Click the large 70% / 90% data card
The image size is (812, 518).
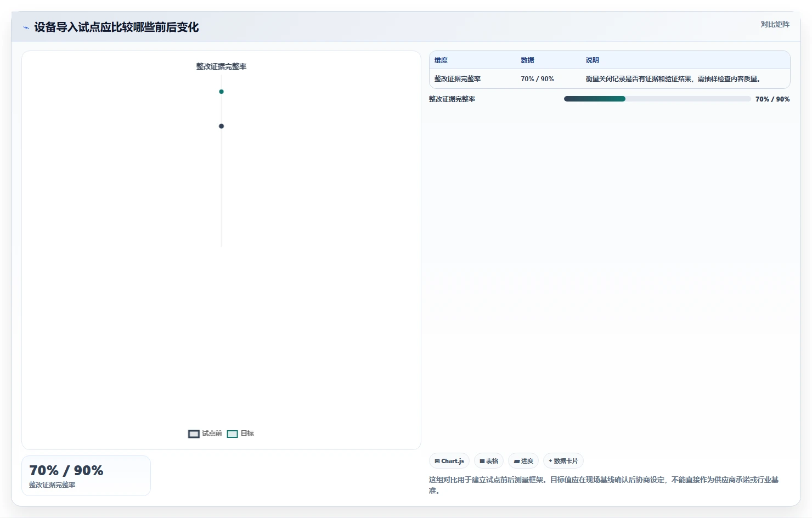click(x=86, y=476)
